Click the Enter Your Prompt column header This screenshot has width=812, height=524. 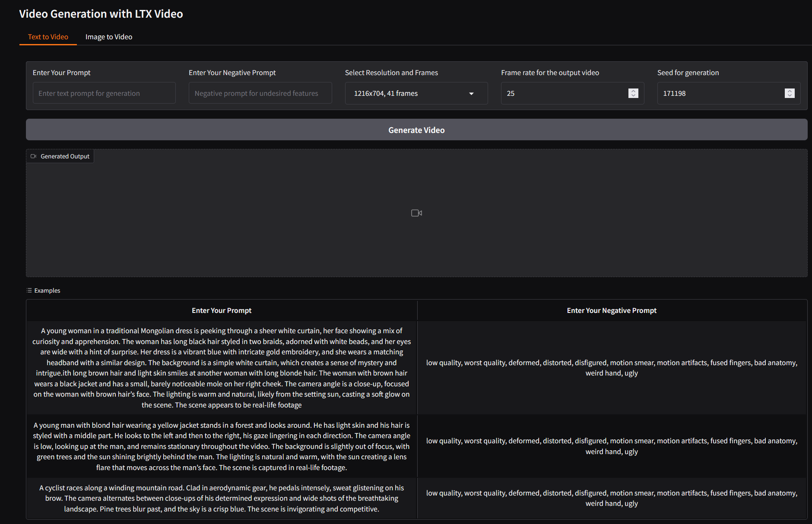coord(222,310)
